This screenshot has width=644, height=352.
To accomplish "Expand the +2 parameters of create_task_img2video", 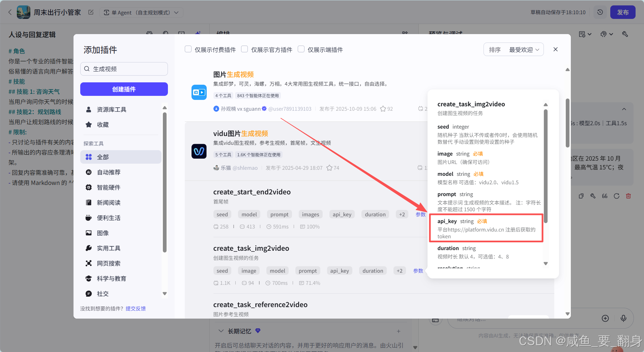I will point(400,271).
